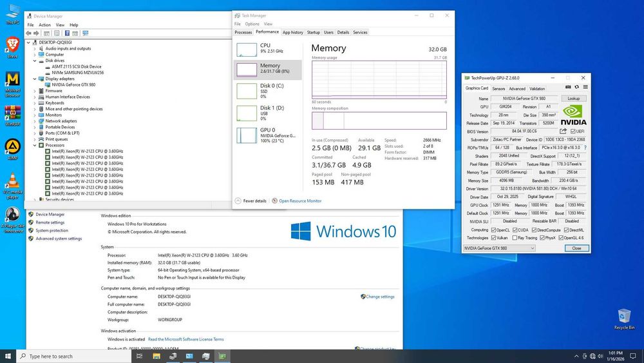
Task: Open File Explorer from the taskbar
Action: click(156, 356)
